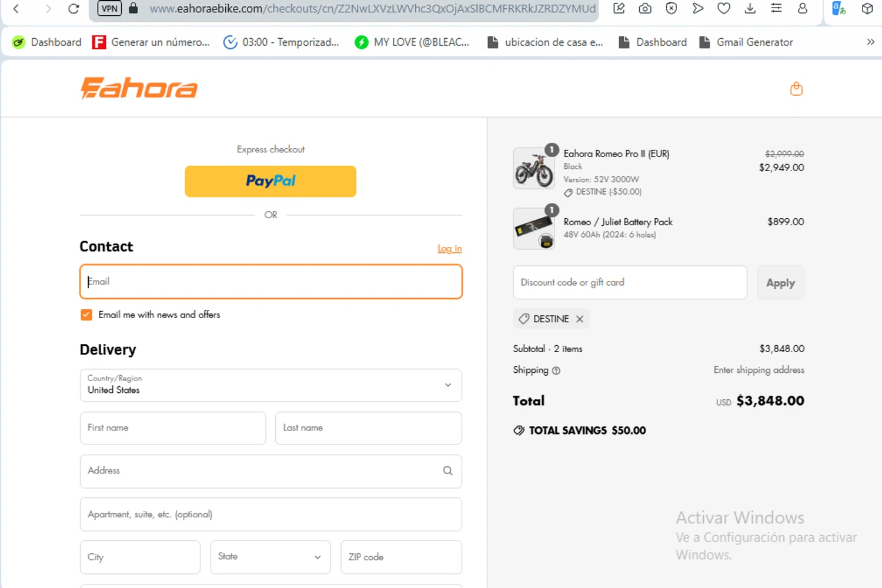Open the downloads arrow icon

tap(750, 8)
